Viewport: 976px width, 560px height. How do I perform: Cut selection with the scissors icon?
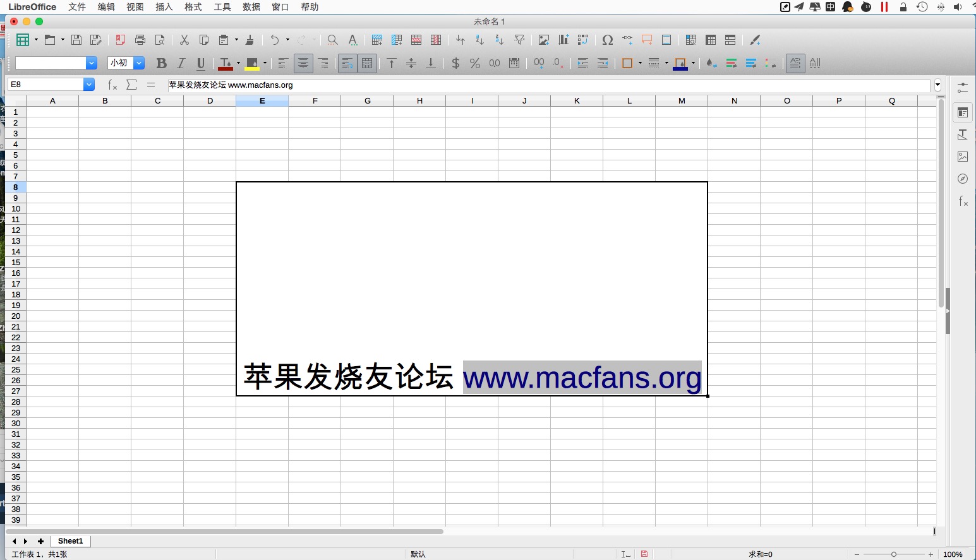[184, 40]
